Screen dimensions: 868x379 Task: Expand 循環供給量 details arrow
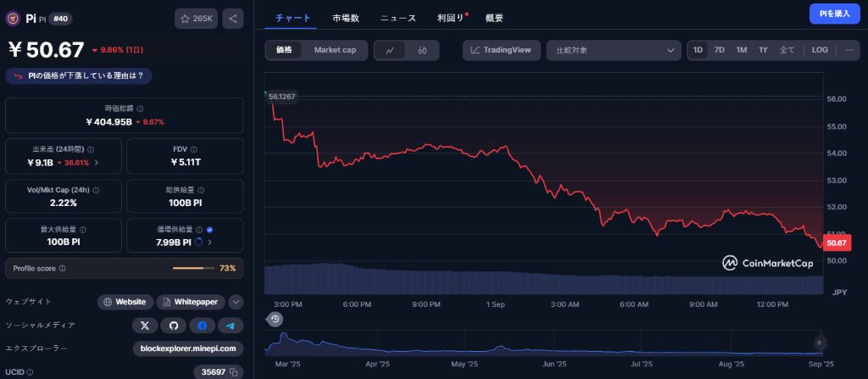click(209, 242)
